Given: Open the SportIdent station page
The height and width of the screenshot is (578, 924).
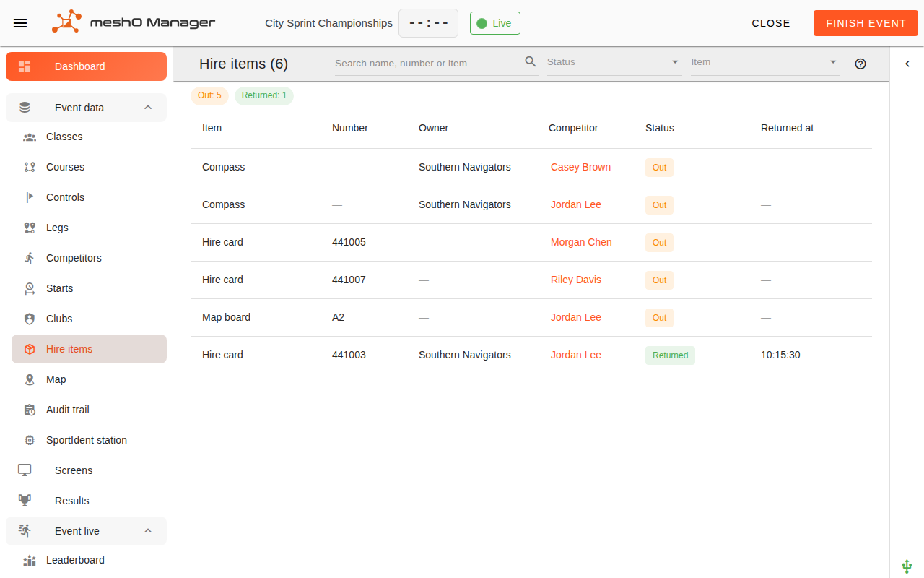Looking at the screenshot, I should click(x=90, y=440).
